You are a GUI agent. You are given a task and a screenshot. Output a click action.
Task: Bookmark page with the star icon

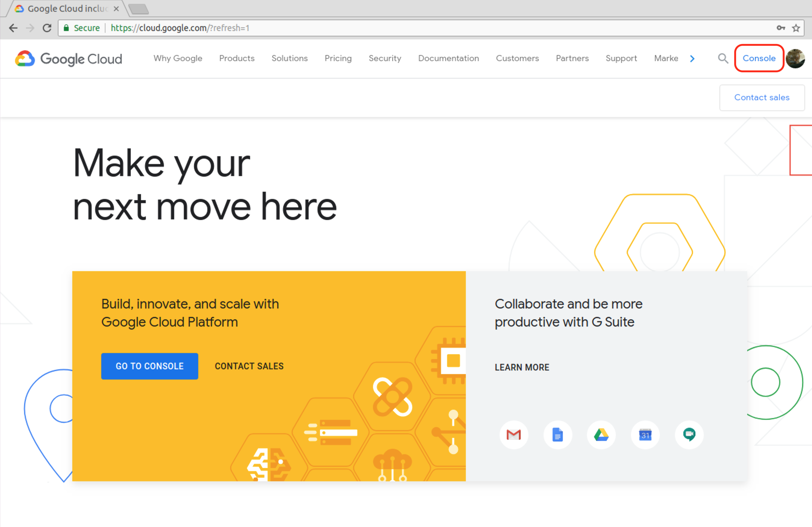[796, 28]
